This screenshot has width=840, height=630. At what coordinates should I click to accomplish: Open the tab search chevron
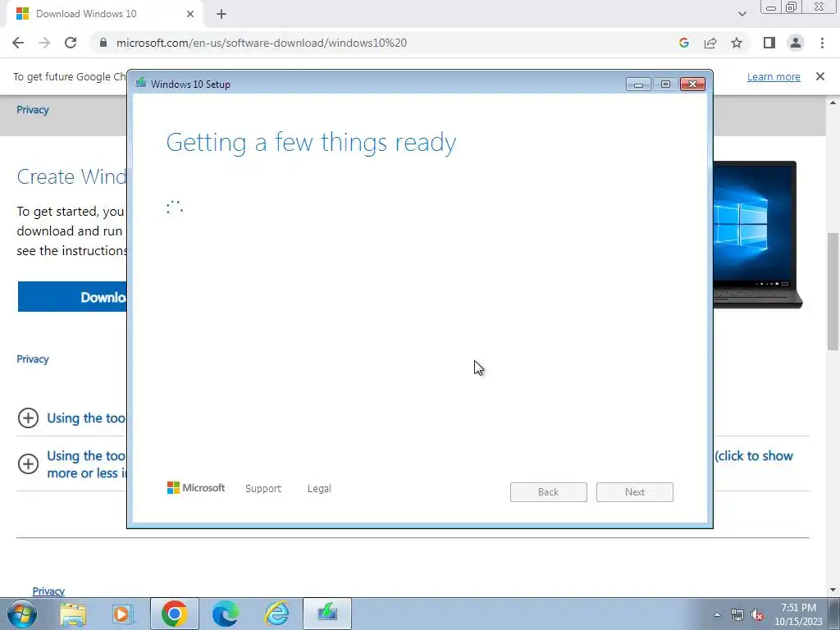click(x=742, y=14)
